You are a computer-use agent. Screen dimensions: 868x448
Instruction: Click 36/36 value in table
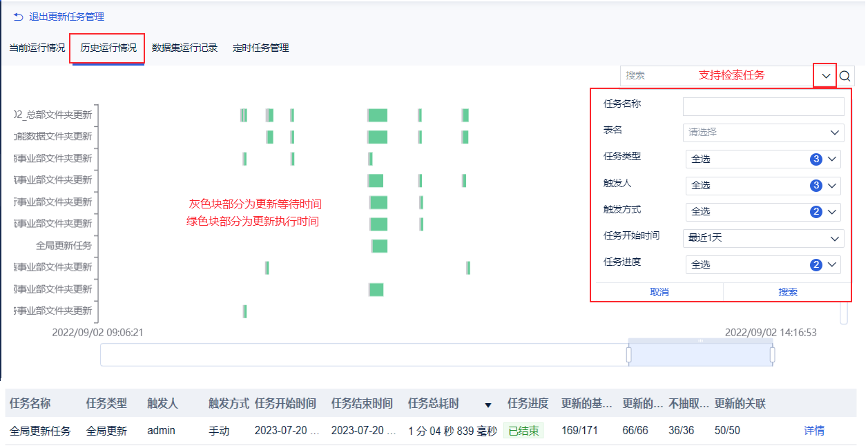[683, 431]
